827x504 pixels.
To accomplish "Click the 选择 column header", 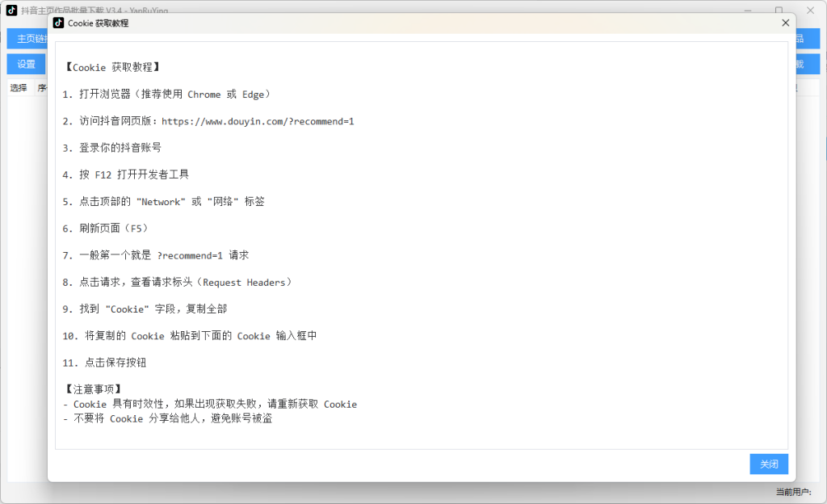I will pyautogui.click(x=19, y=88).
